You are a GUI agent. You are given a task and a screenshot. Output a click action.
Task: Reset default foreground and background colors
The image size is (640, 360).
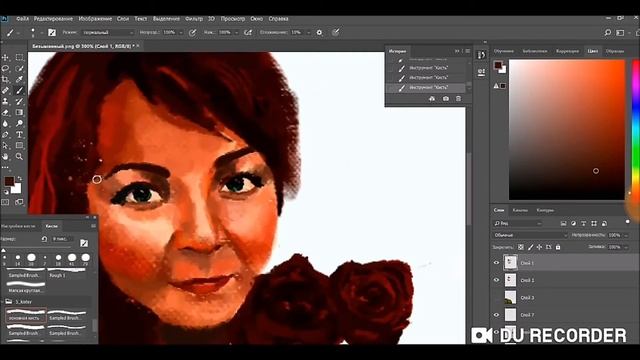(x=6, y=192)
